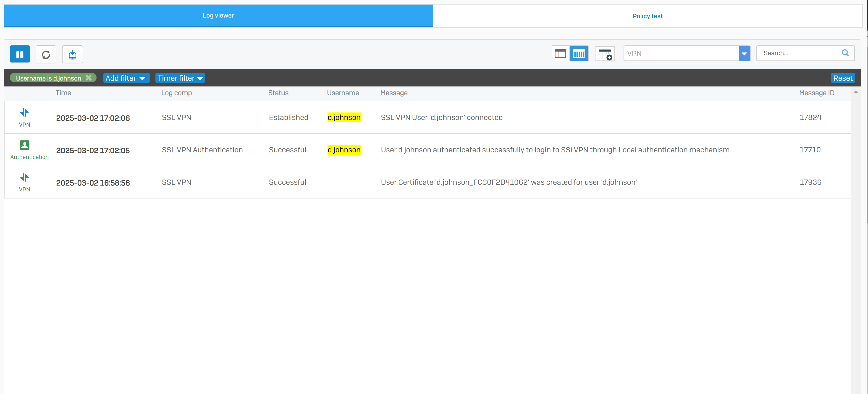
Task: Select timestamp 2025-03-02 16:58:56
Action: coord(93,183)
